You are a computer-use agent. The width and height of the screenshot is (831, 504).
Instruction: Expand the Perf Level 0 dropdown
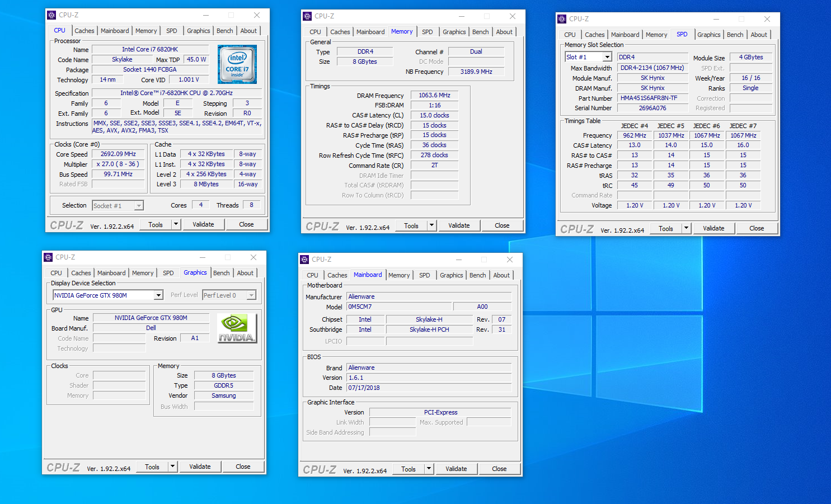[251, 295]
